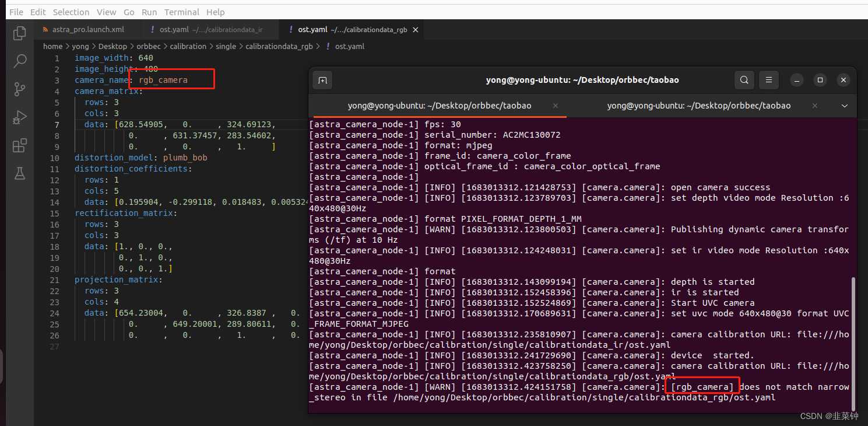Click line number 7 in the gutter
Screen dimensions: 868x426
(x=57, y=124)
